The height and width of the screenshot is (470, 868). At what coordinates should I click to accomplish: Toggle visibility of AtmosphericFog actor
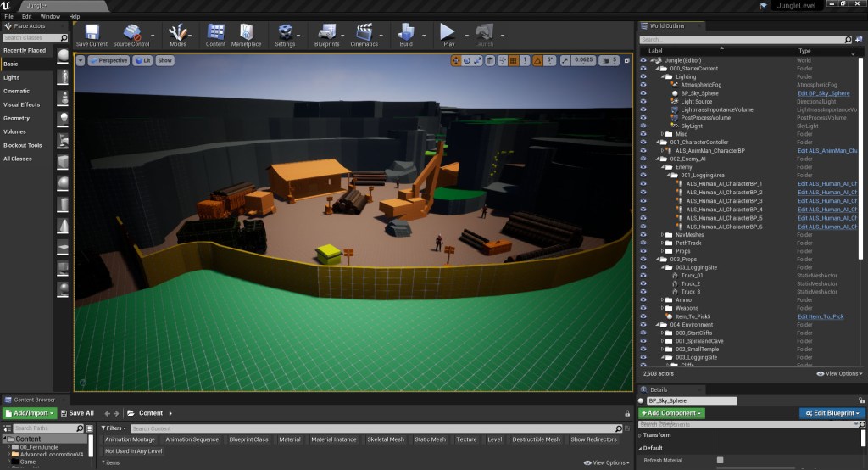[643, 85]
